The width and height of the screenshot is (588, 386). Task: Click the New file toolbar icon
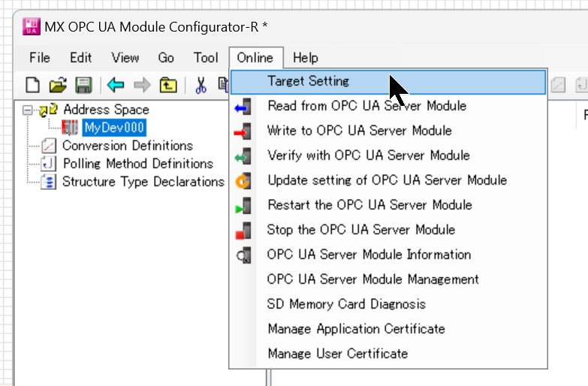(32, 85)
